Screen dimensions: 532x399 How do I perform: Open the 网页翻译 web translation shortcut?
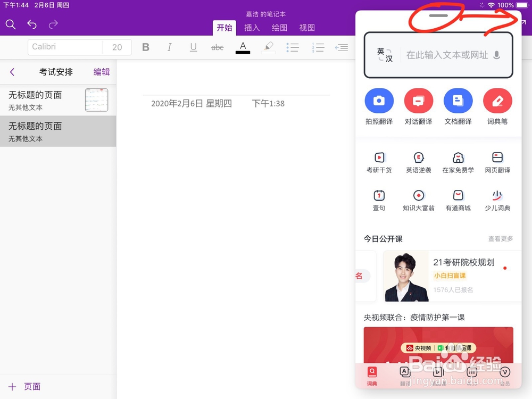point(497,163)
